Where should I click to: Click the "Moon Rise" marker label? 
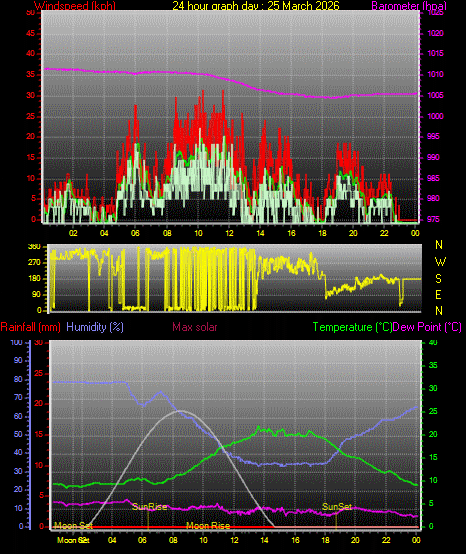click(208, 526)
